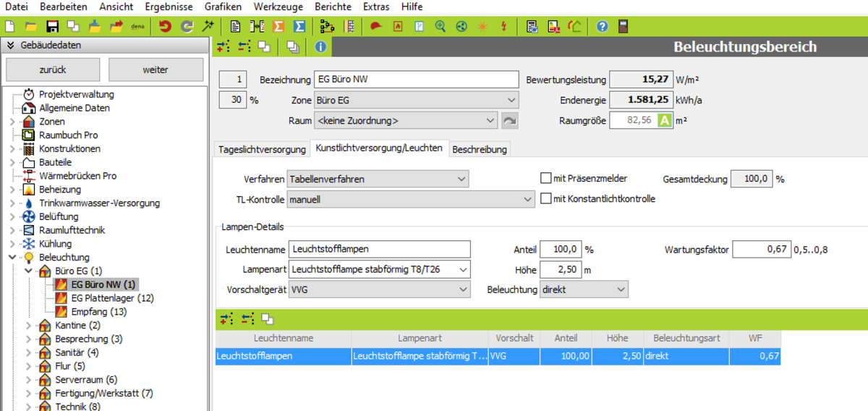
Task: Open Projektverwaltung in tree
Action: pos(76,94)
